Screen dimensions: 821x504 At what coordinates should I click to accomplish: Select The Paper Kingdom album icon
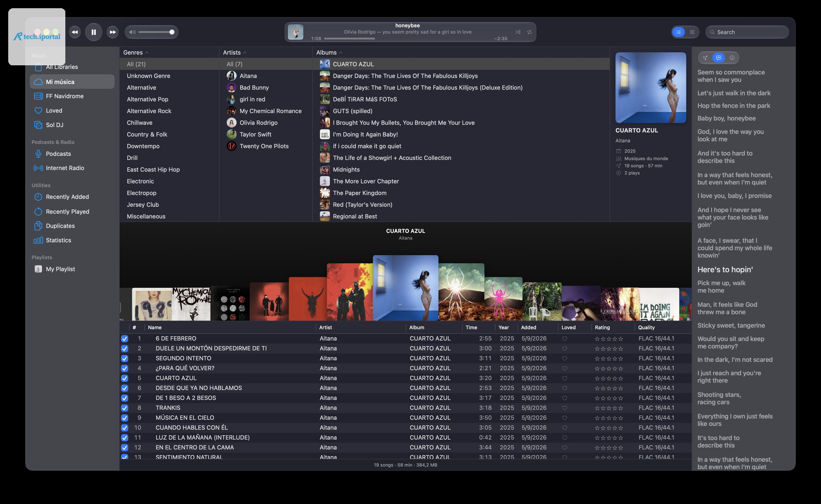[325, 193]
